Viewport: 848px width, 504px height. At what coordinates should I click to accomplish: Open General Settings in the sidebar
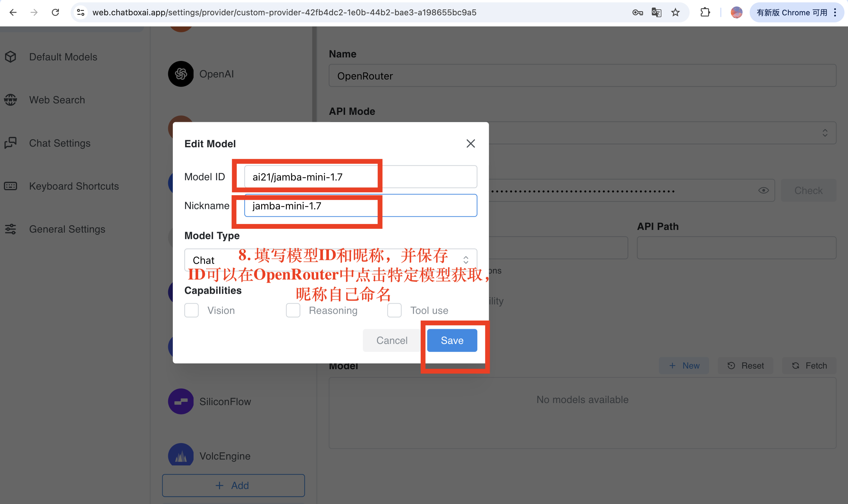point(67,229)
